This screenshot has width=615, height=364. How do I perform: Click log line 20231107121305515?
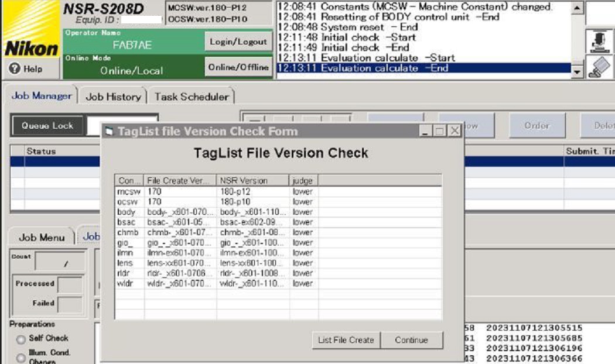pos(534,328)
